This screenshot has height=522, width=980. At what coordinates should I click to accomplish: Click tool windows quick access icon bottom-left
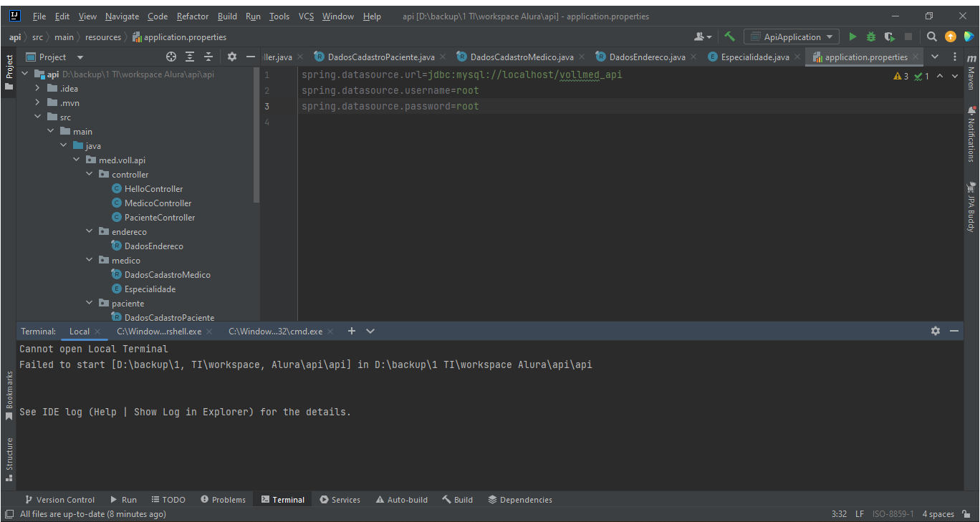9,514
